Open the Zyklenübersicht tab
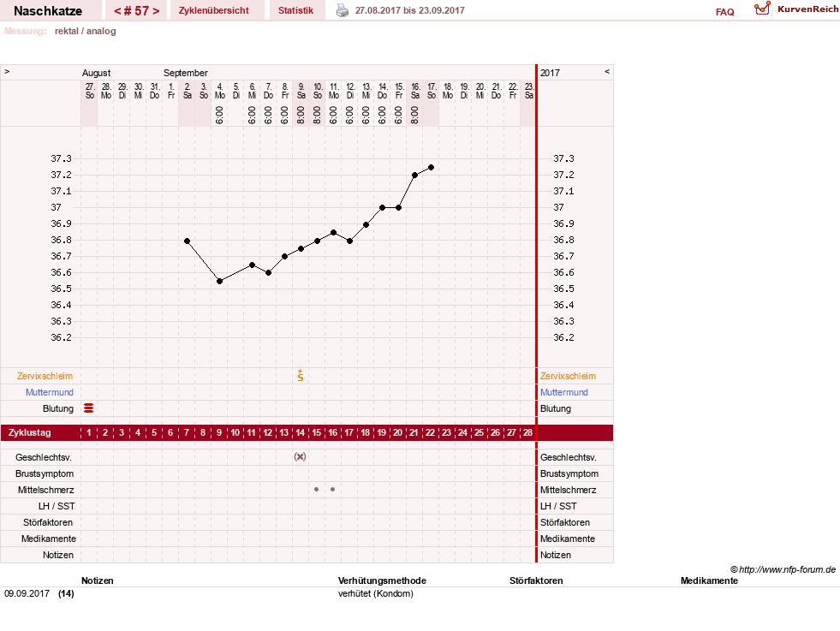The width and height of the screenshot is (840, 631). click(214, 10)
